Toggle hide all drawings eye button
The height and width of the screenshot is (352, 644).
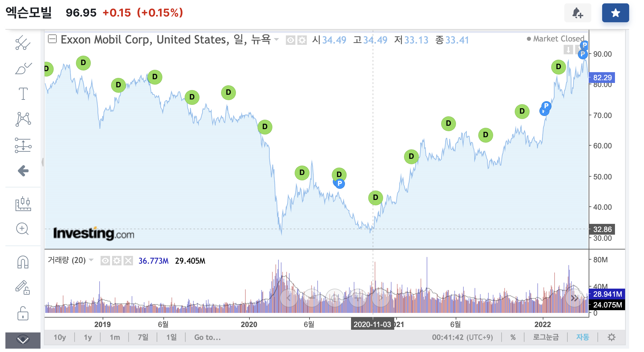coord(23,340)
